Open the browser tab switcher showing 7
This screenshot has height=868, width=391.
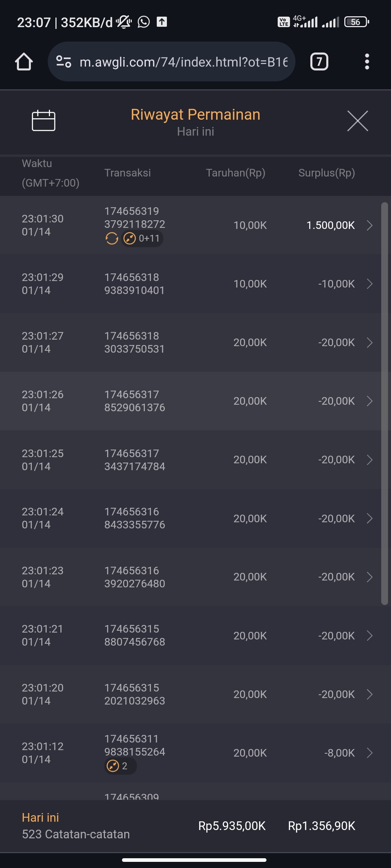319,62
